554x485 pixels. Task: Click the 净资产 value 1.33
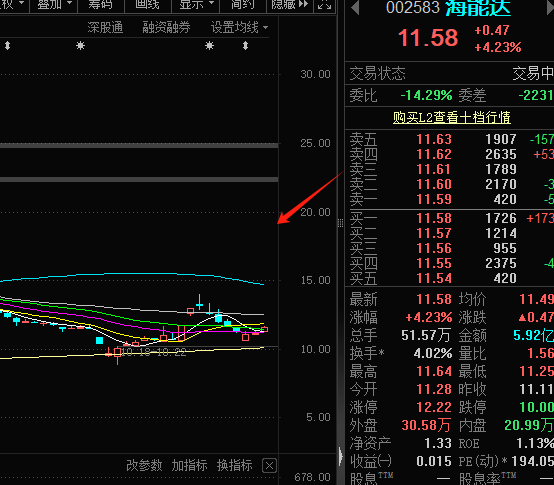coord(438,443)
